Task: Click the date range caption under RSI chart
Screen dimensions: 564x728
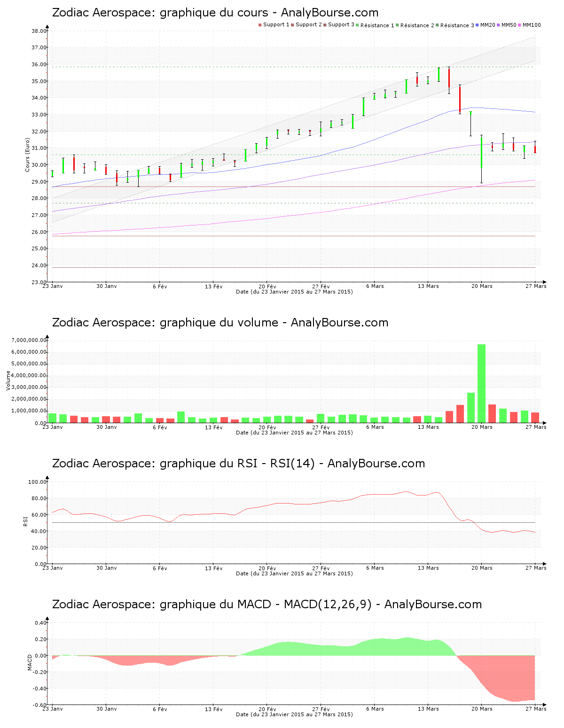Action: click(x=294, y=573)
